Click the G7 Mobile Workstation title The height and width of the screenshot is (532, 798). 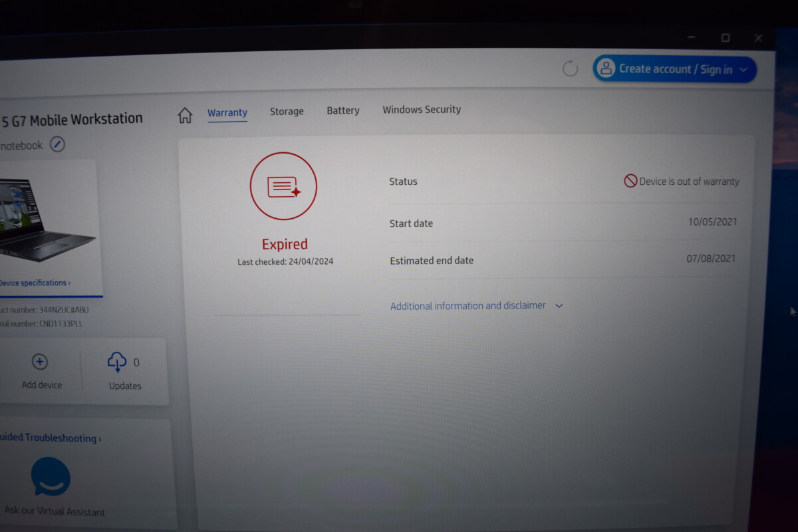72,120
